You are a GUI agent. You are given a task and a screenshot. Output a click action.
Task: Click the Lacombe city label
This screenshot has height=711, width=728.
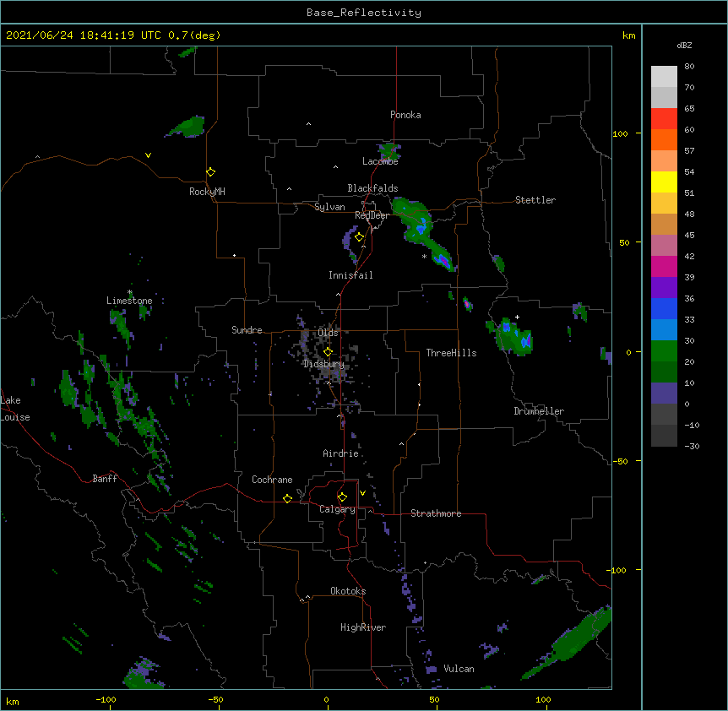[x=380, y=161]
